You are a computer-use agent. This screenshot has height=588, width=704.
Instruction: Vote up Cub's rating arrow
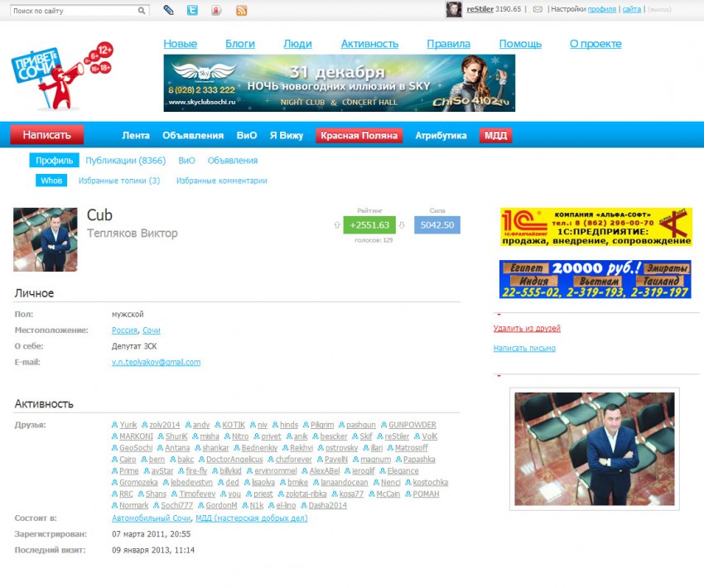(x=337, y=224)
